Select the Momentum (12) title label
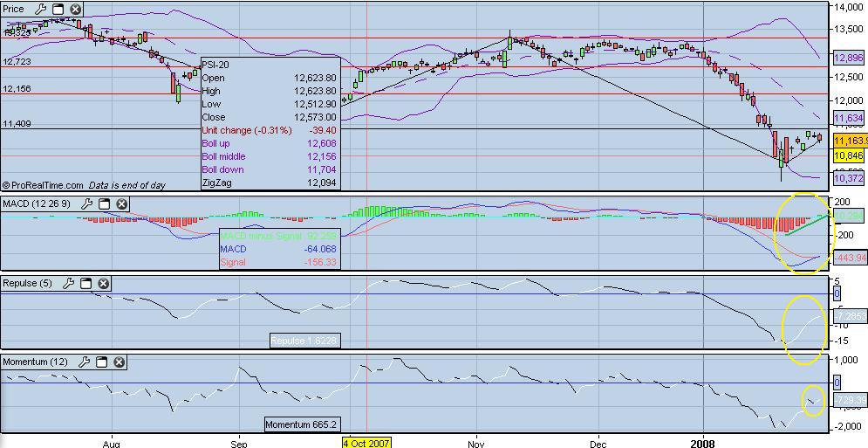The image size is (868, 448). coord(36,362)
